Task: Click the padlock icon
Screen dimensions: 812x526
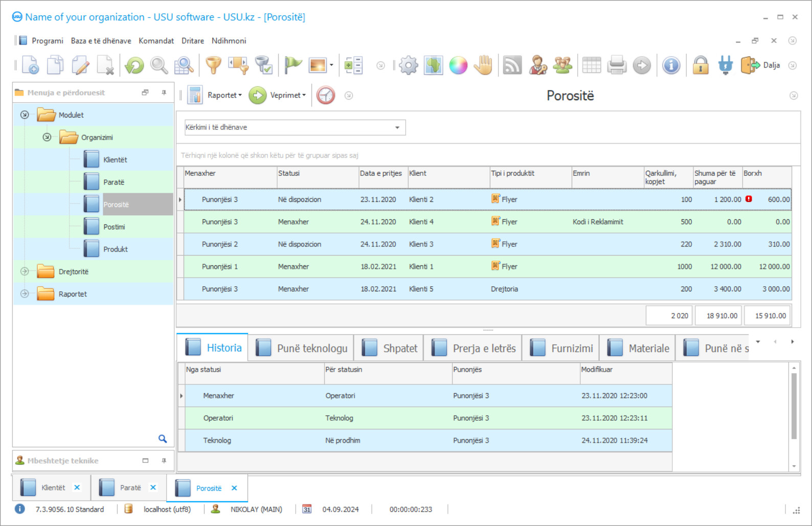Action: coord(700,65)
